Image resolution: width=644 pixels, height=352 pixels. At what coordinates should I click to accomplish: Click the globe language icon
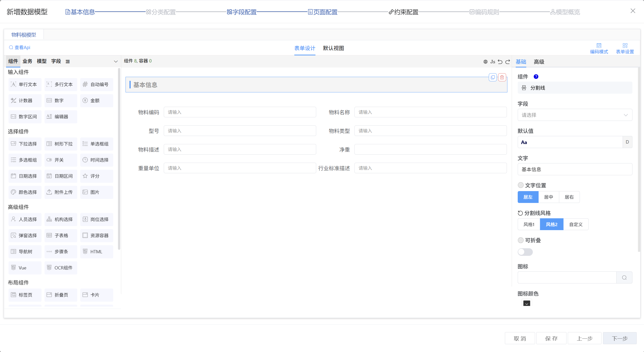486,62
